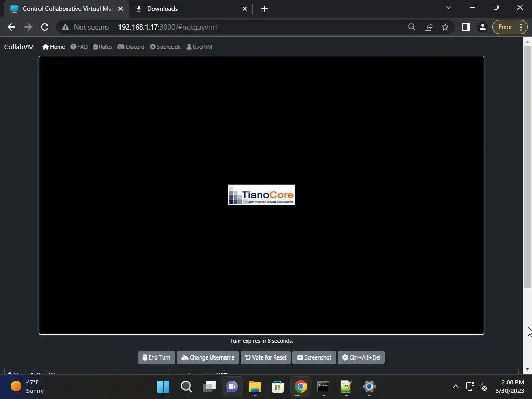Image resolution: width=532 pixels, height=399 pixels.
Task: Open the clock showing 2:00 PM
Action: [510, 387]
